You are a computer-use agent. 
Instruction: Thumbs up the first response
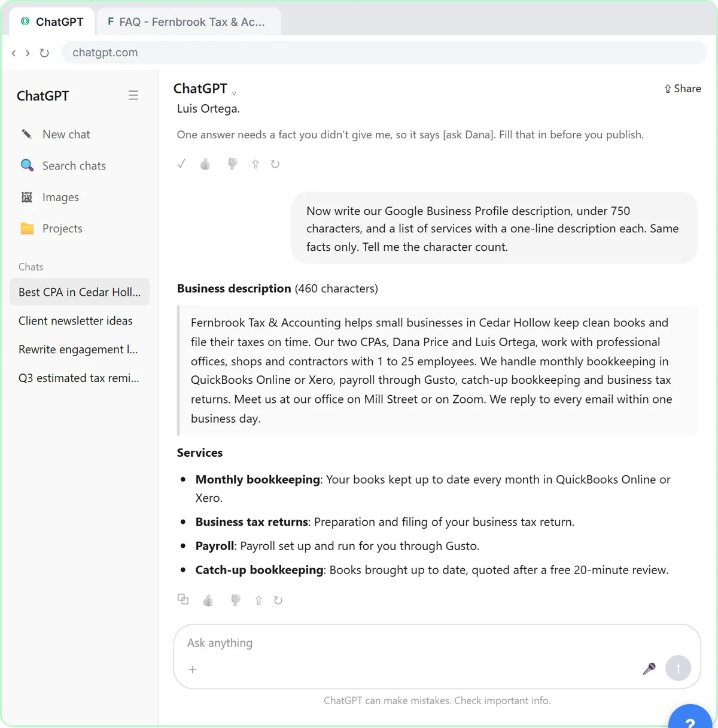[x=205, y=164]
